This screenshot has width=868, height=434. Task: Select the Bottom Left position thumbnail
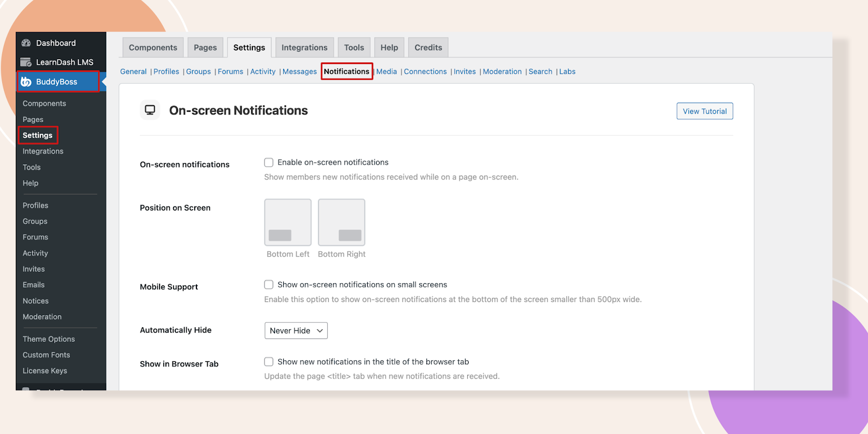(x=288, y=222)
